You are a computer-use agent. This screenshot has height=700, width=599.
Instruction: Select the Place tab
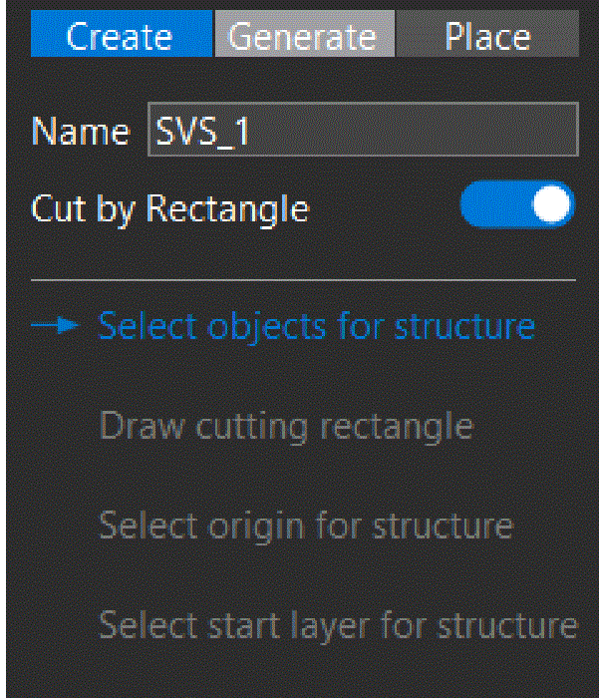click(x=487, y=34)
